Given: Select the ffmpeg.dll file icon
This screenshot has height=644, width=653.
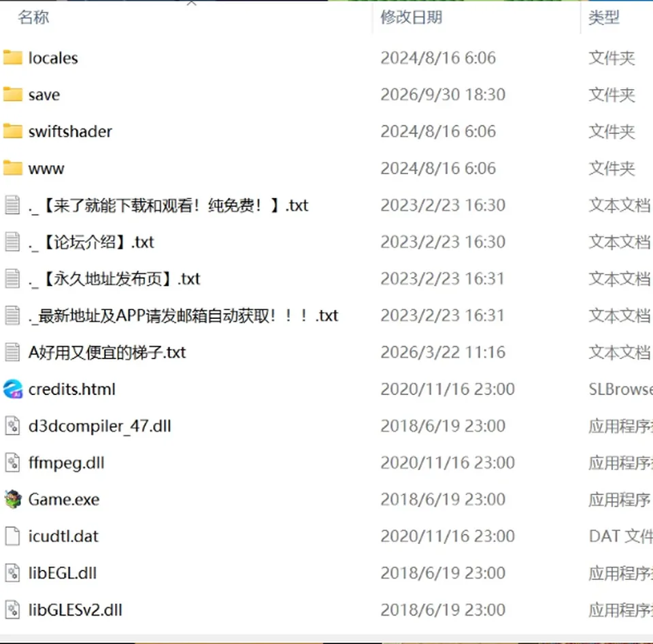Looking at the screenshot, I should click(12, 462).
